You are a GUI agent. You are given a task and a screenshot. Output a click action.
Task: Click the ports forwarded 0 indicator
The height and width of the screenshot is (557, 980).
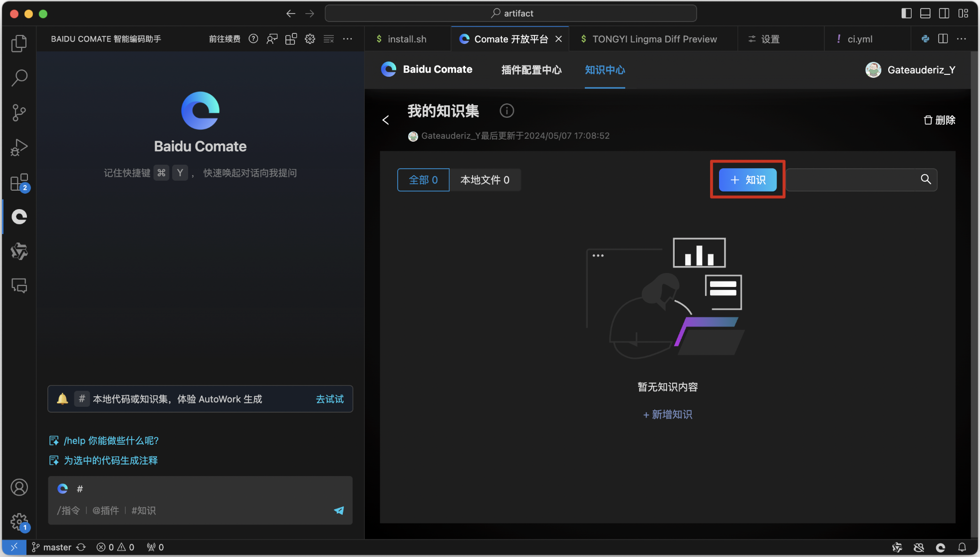pos(155,547)
